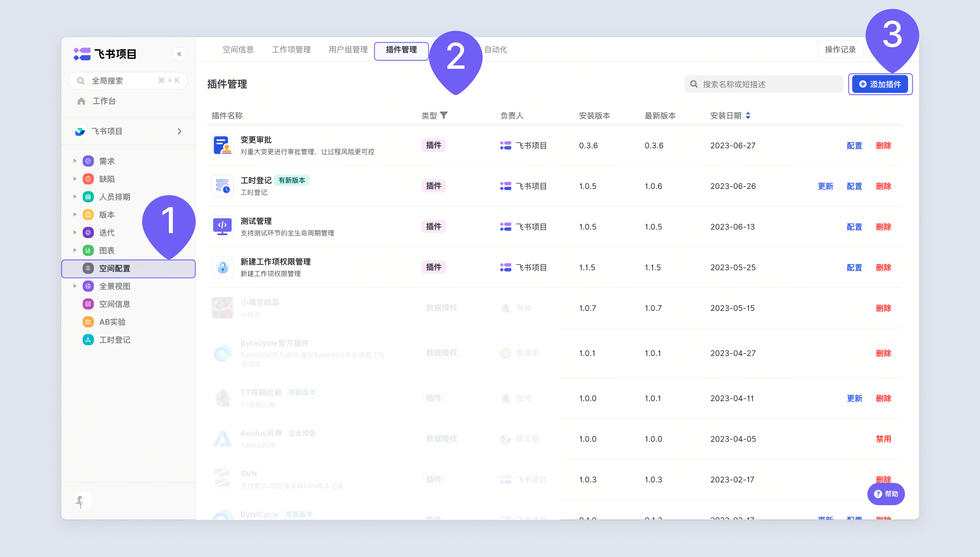This screenshot has width=980, height=557.
Task: Click the 缺陷 sidebar icon
Action: pyautogui.click(x=88, y=179)
